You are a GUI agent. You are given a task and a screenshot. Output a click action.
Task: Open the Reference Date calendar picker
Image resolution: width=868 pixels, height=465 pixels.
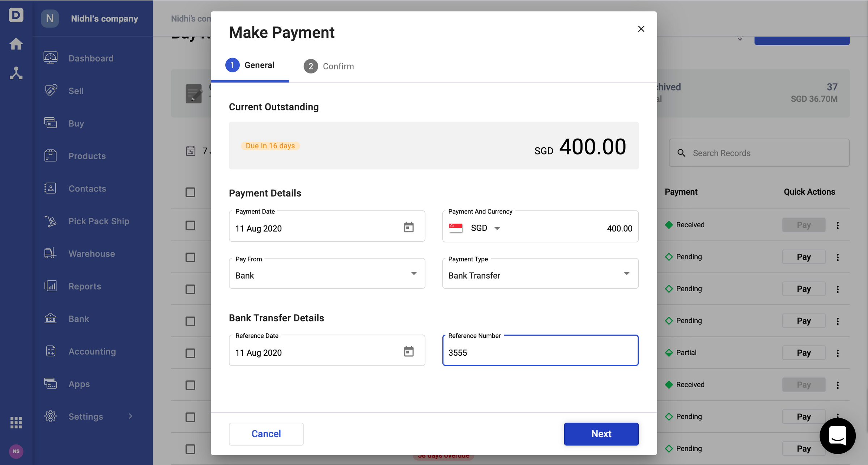[x=409, y=351]
